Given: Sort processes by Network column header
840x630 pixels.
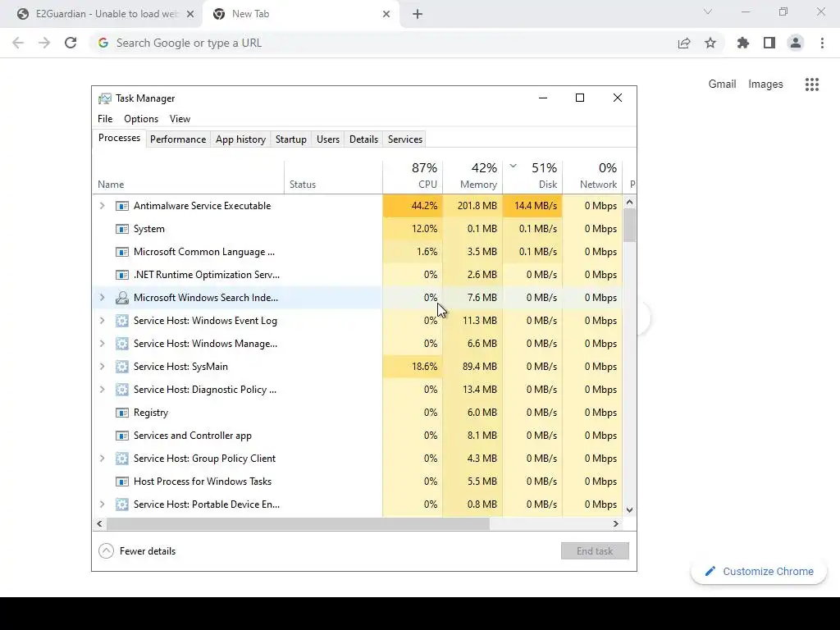Looking at the screenshot, I should [x=593, y=176].
